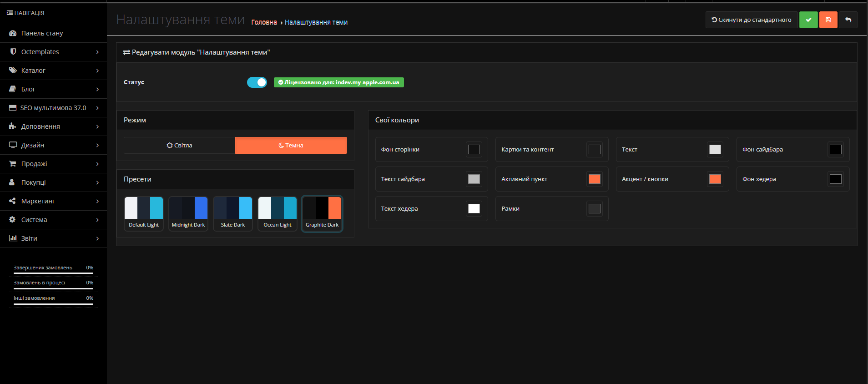Expand the Блог menu chevron

click(x=97, y=89)
